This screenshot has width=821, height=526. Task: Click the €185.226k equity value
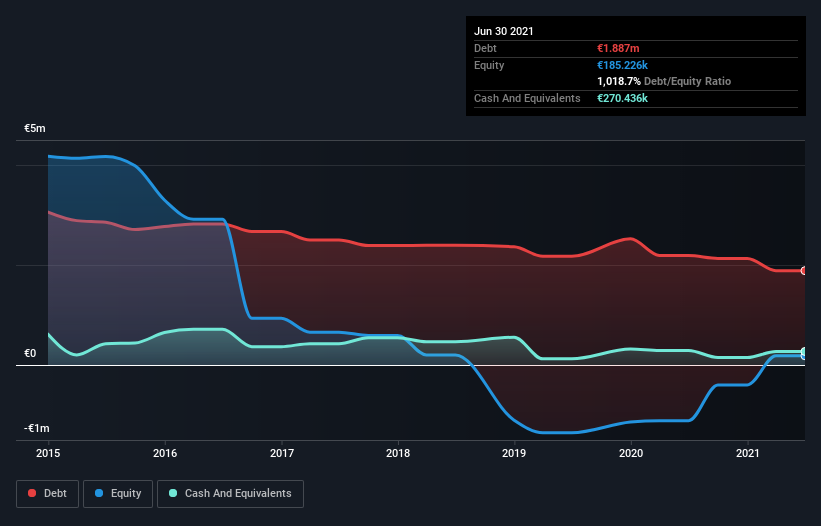click(623, 65)
